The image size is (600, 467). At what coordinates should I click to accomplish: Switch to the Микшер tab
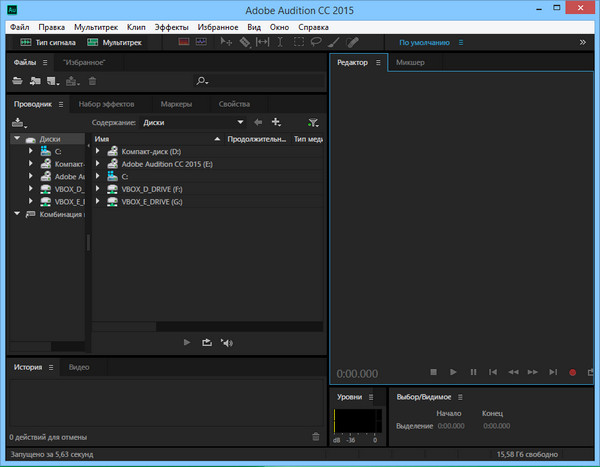pos(410,62)
